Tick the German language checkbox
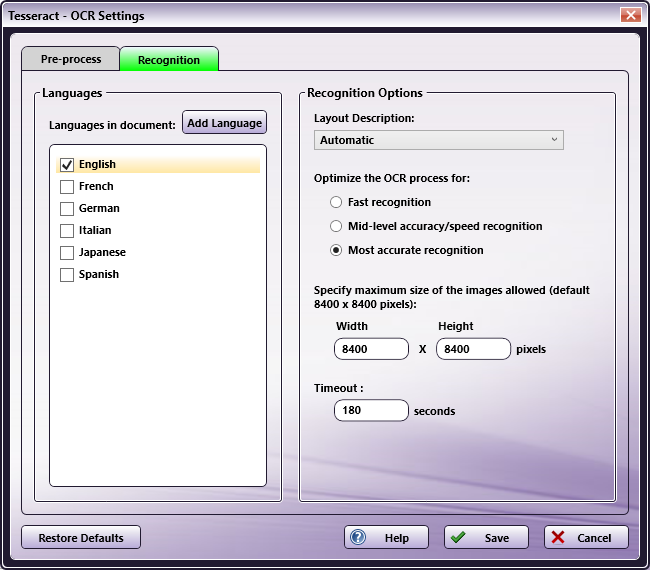This screenshot has height=570, width=650. click(x=67, y=209)
